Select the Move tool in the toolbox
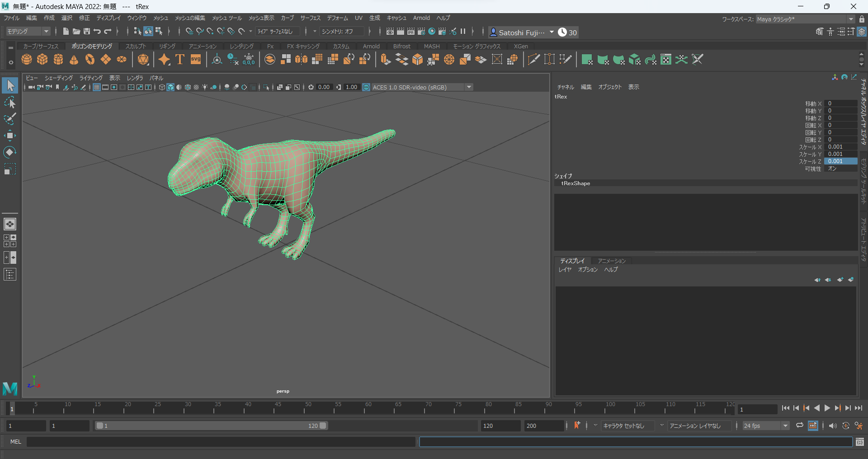This screenshot has width=868, height=459. (x=9, y=135)
